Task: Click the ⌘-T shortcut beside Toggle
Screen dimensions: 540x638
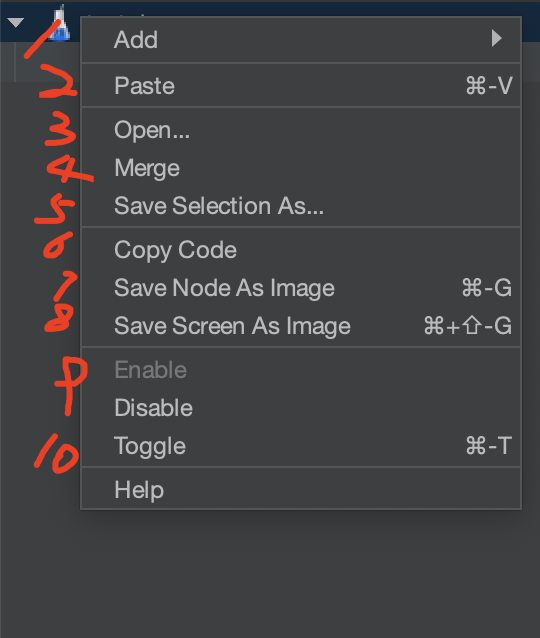Action: 489,446
